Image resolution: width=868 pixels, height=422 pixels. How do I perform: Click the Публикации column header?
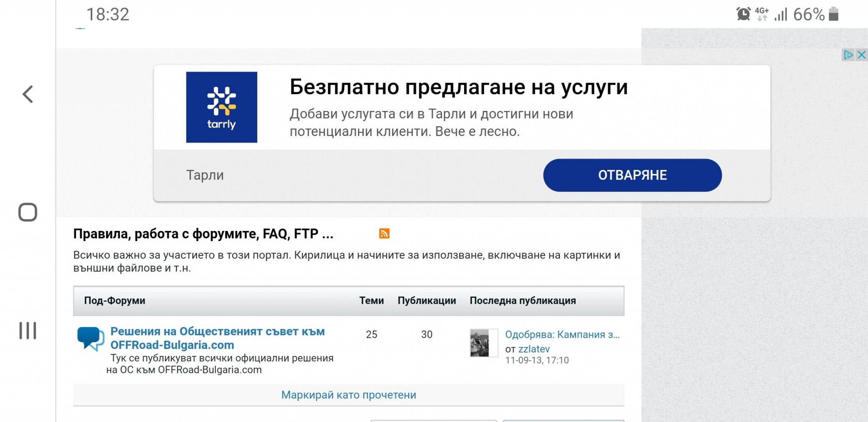(x=427, y=300)
